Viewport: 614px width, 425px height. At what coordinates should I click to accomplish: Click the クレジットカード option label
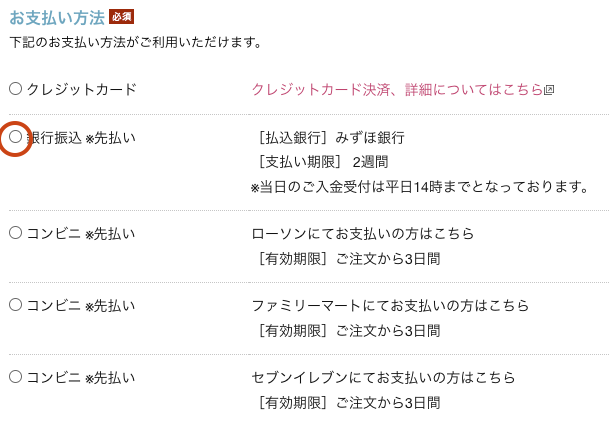pos(81,90)
